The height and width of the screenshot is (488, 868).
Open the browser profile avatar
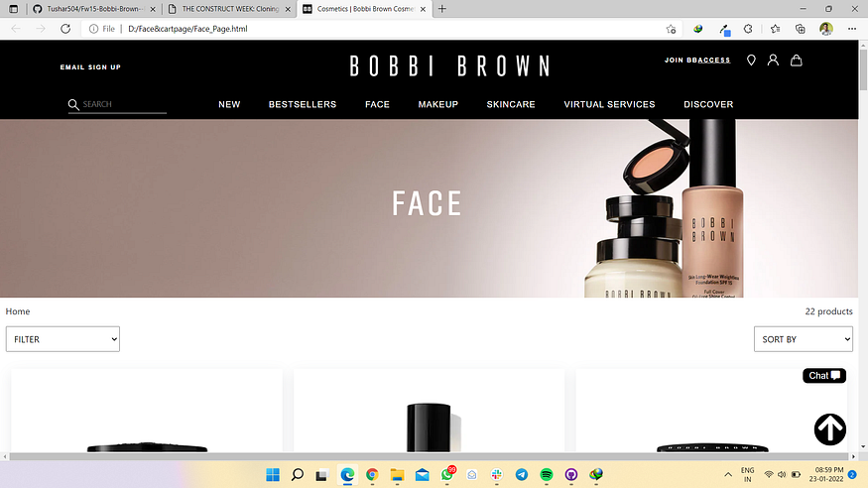point(826,29)
